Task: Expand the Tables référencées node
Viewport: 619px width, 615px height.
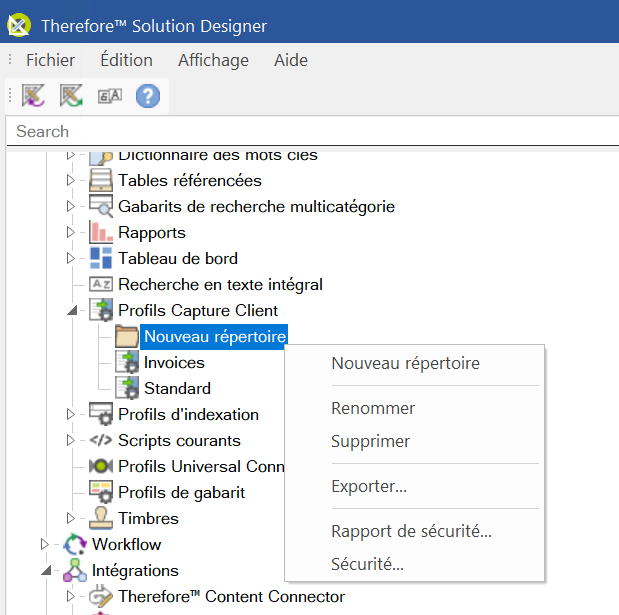Action: (71, 181)
